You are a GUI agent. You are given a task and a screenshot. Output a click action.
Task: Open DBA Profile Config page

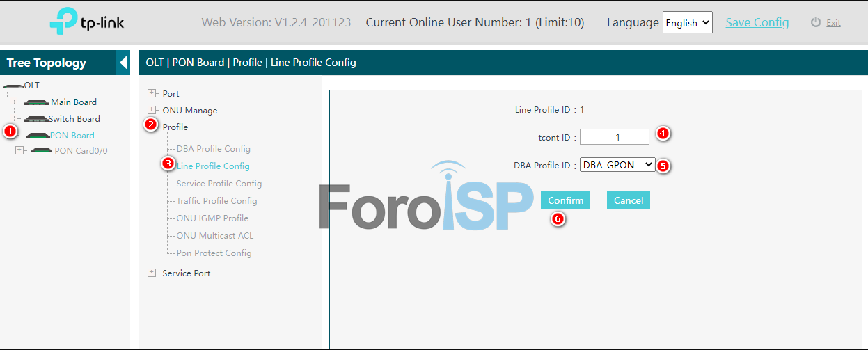click(213, 149)
